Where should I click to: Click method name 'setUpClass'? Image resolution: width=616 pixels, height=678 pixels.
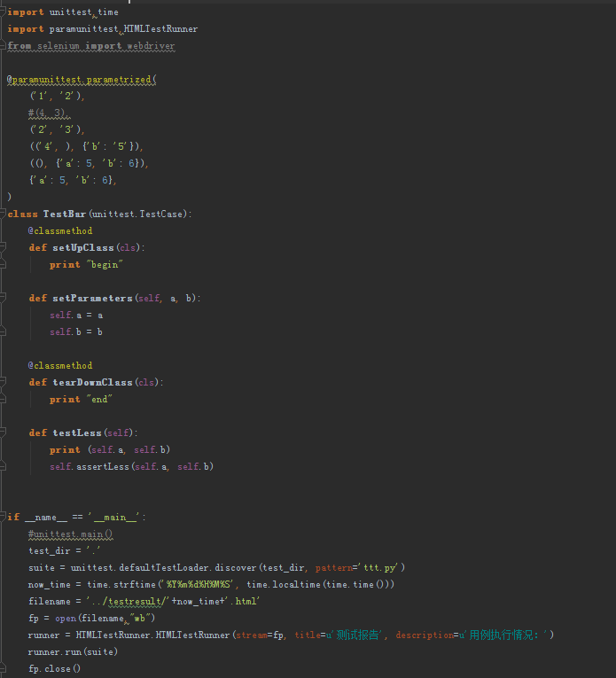tap(83, 248)
